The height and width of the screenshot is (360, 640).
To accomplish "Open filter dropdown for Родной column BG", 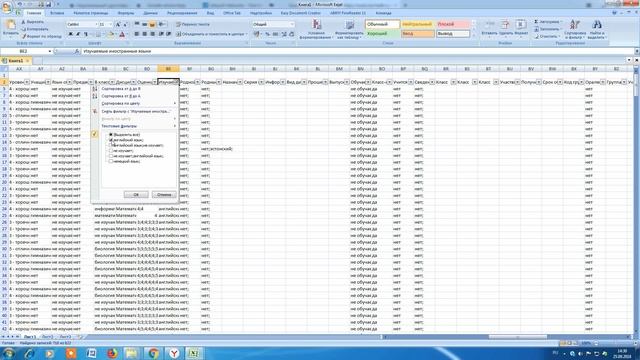I will (x=219, y=82).
